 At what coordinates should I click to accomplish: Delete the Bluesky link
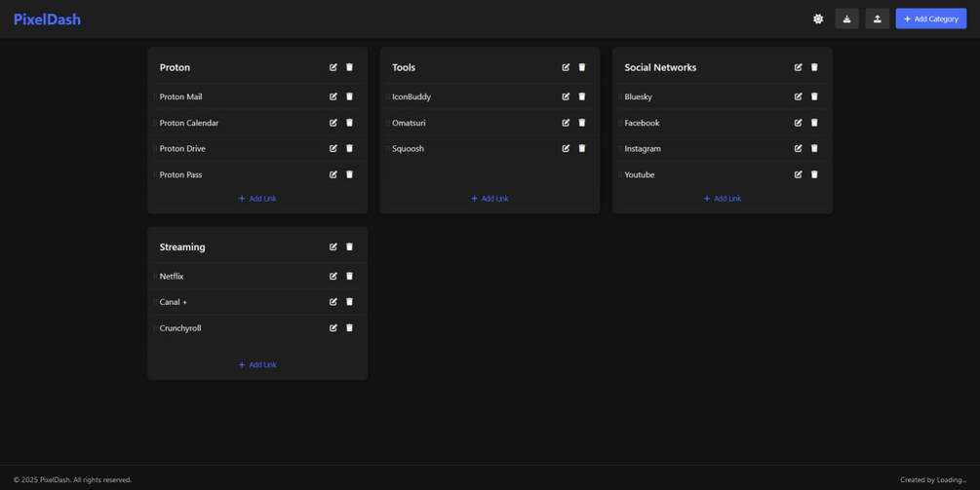click(814, 96)
